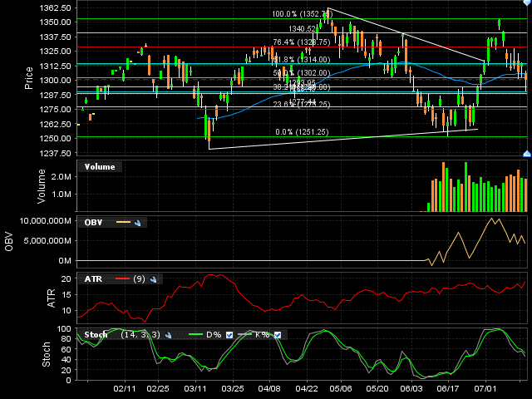Click the Stoch panel label
The height and width of the screenshot is (399, 532).
[x=96, y=335]
